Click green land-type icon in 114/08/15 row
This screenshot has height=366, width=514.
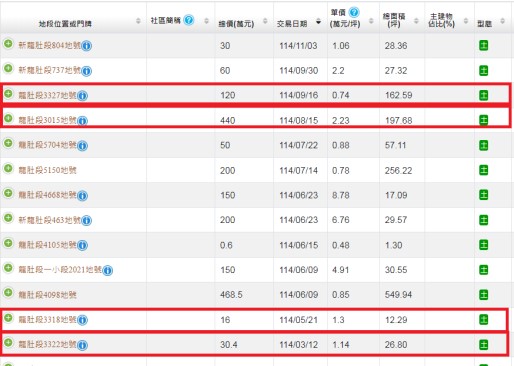pyautogui.click(x=483, y=120)
